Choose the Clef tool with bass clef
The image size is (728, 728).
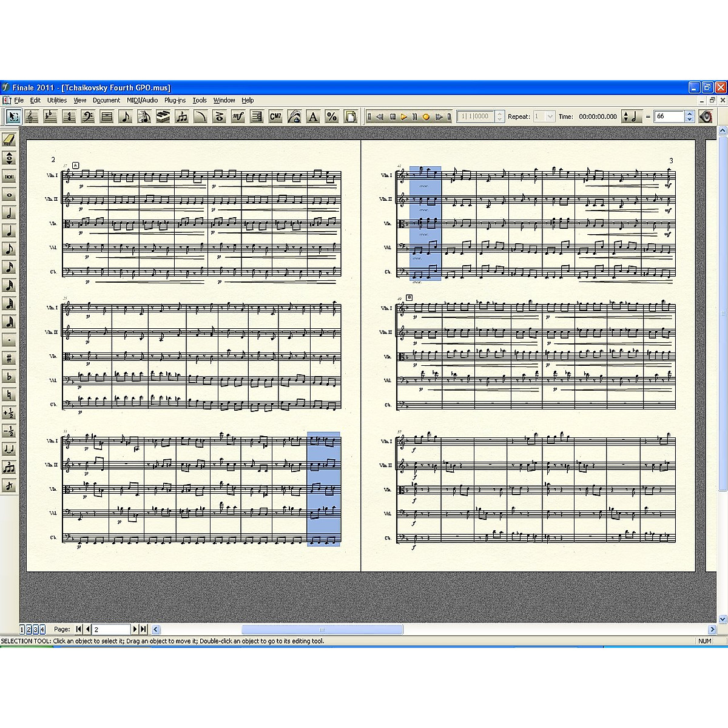[x=88, y=116]
